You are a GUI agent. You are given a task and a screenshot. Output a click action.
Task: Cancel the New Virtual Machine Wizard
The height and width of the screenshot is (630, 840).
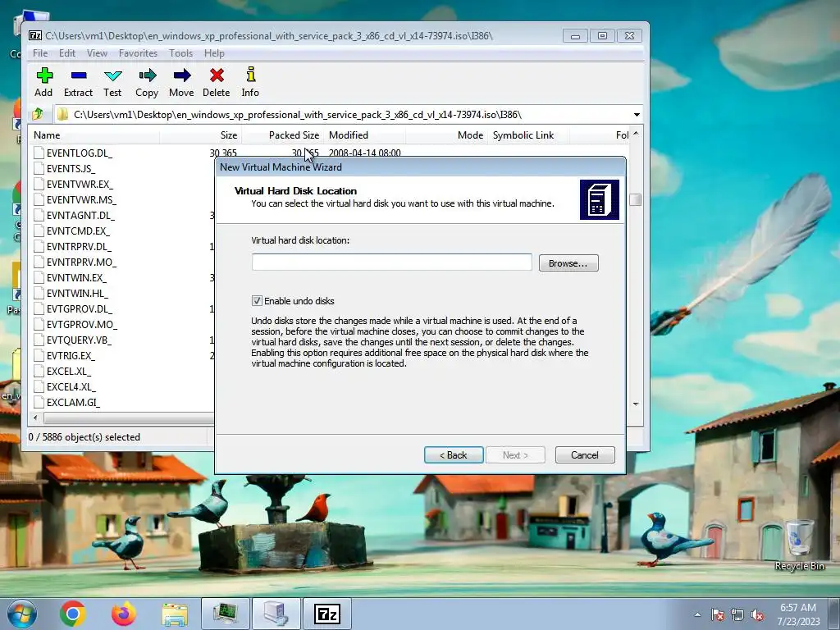pyautogui.click(x=585, y=454)
